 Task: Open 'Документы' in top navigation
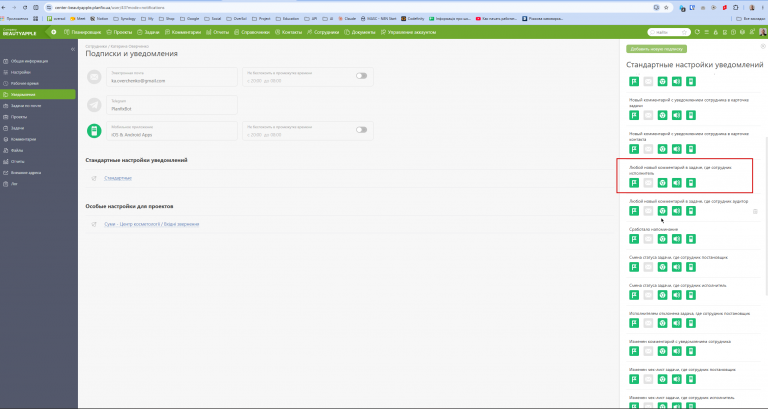point(360,32)
